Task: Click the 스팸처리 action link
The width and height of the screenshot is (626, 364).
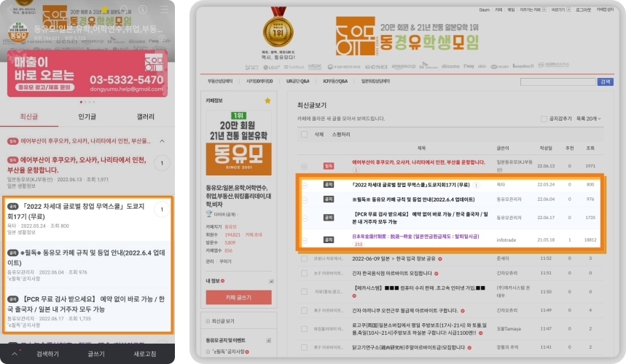Action: pos(341,135)
